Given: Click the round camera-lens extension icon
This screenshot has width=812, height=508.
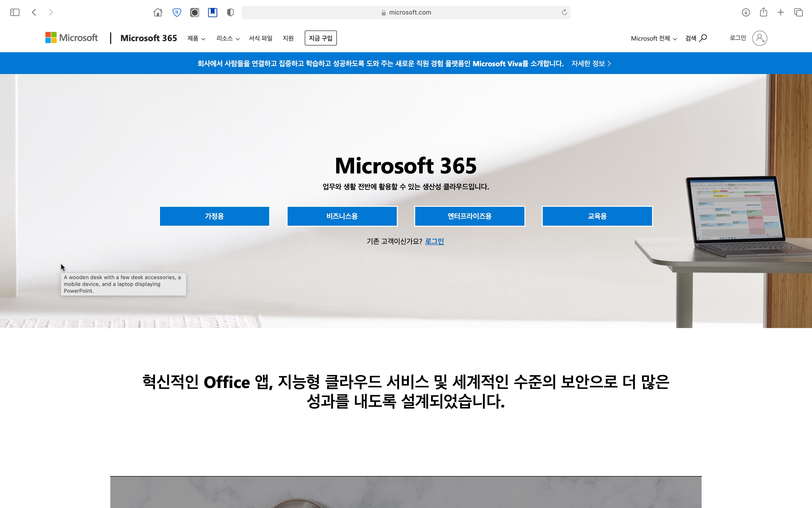Looking at the screenshot, I should [x=195, y=12].
